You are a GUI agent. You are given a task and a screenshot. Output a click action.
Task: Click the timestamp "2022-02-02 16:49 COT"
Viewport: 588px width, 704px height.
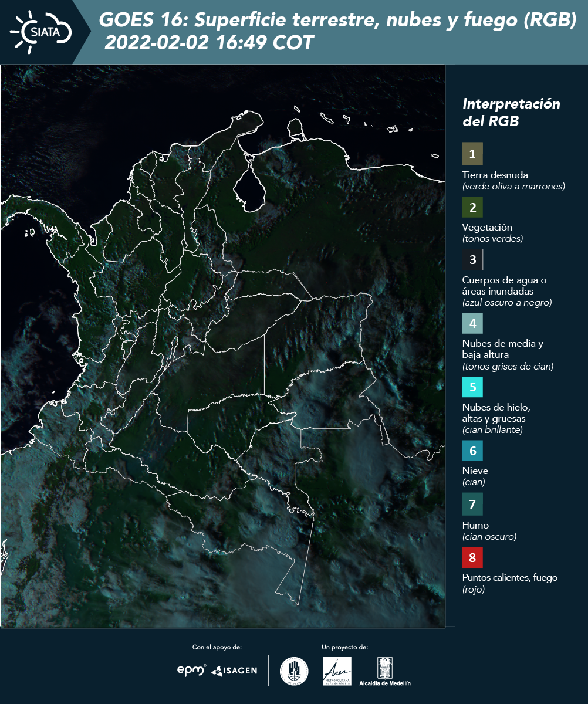(x=209, y=43)
